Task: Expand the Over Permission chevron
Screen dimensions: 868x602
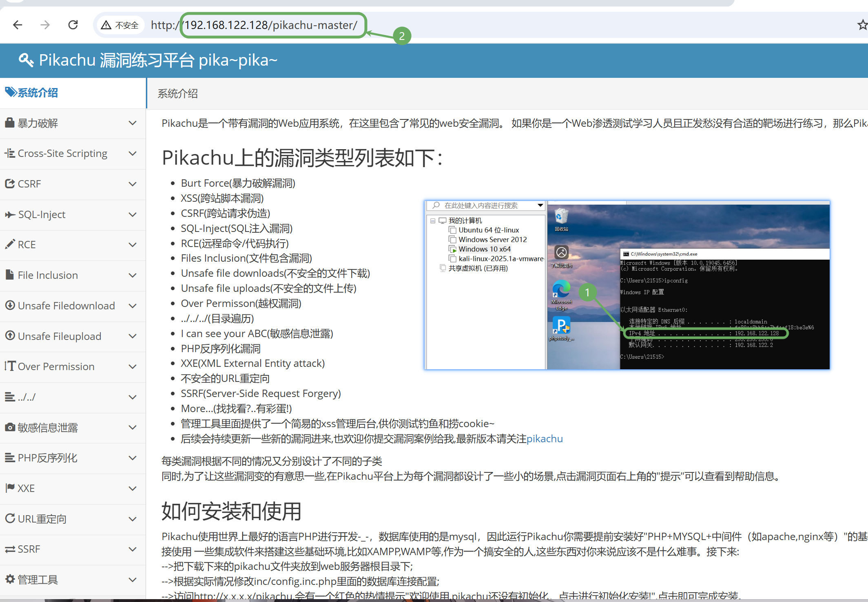Action: coord(133,366)
